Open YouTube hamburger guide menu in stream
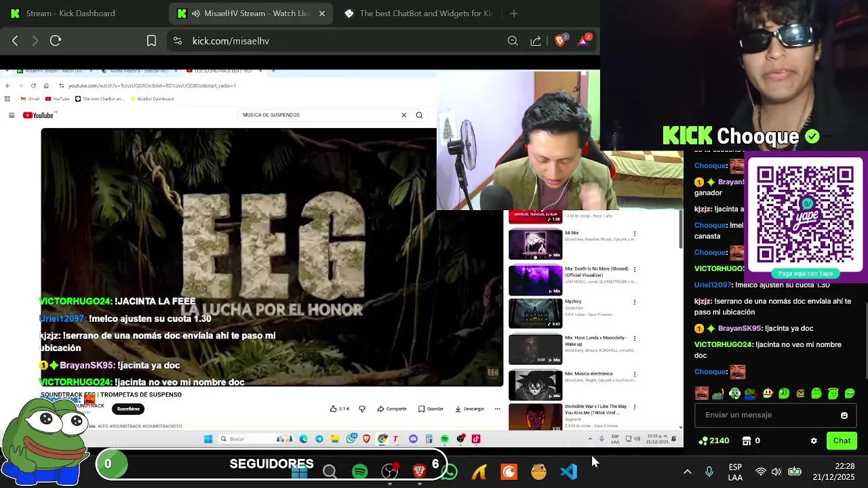 12,115
